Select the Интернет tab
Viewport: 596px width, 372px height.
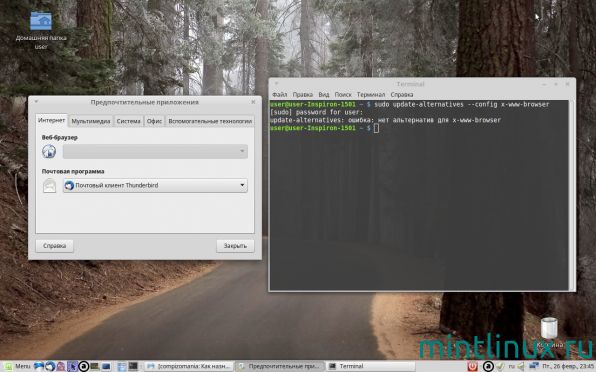pyautogui.click(x=51, y=120)
